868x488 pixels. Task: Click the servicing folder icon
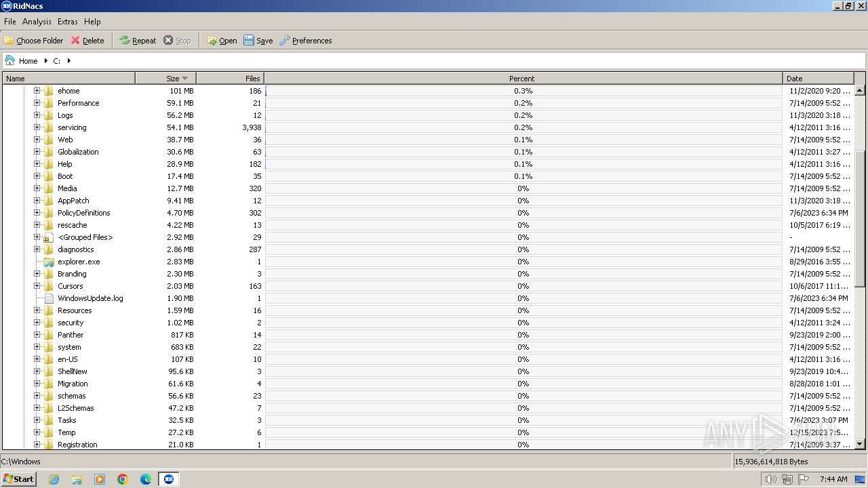(48, 127)
